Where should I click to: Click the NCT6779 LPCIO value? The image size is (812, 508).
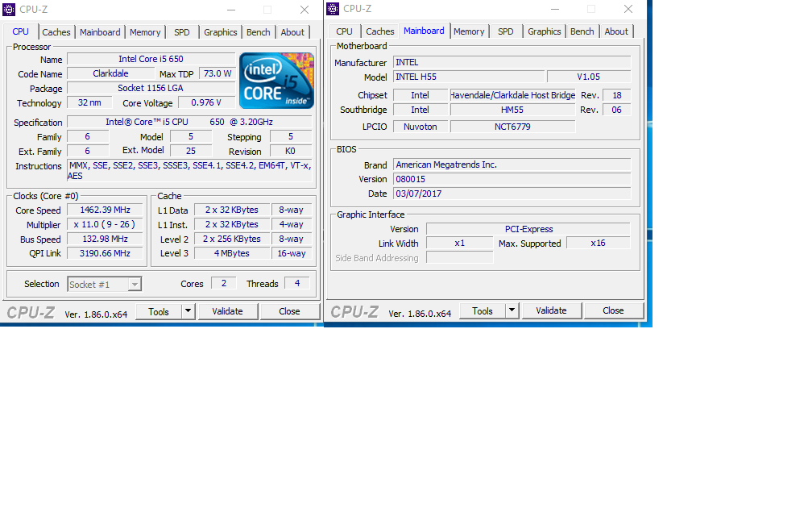tap(512, 127)
